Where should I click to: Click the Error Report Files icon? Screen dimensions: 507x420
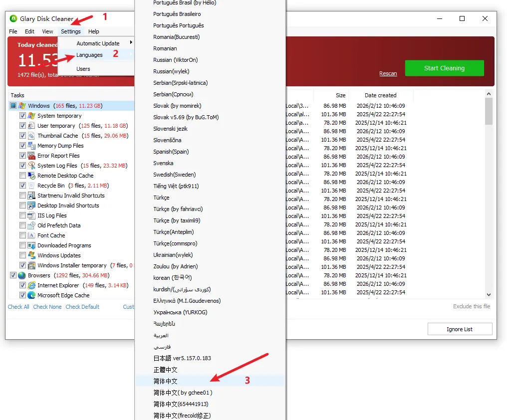click(31, 156)
